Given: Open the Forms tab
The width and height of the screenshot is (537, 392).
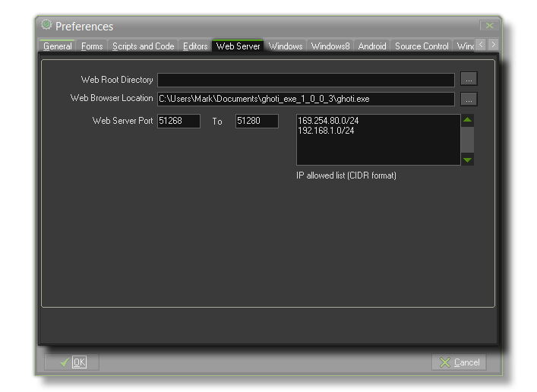Looking at the screenshot, I should [x=92, y=46].
